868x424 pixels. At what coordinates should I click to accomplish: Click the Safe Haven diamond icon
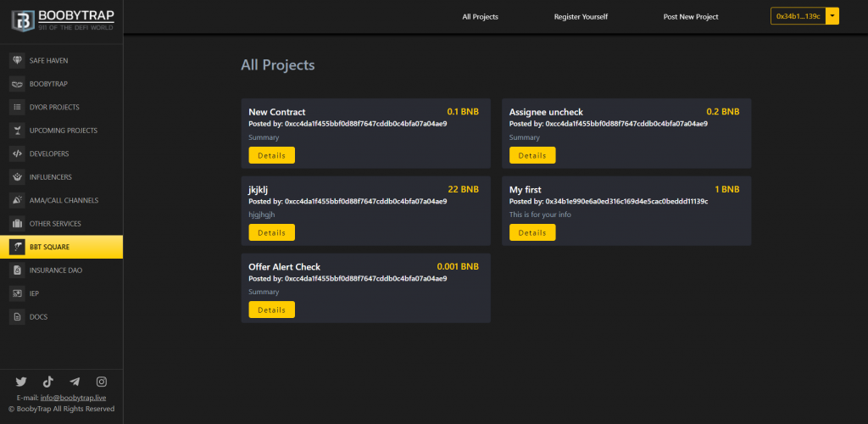pos(17,60)
